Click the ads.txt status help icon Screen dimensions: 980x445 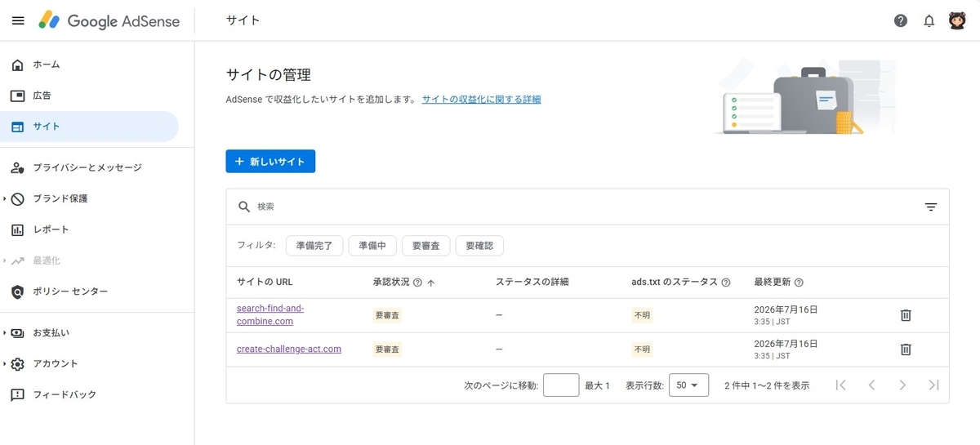coord(725,282)
